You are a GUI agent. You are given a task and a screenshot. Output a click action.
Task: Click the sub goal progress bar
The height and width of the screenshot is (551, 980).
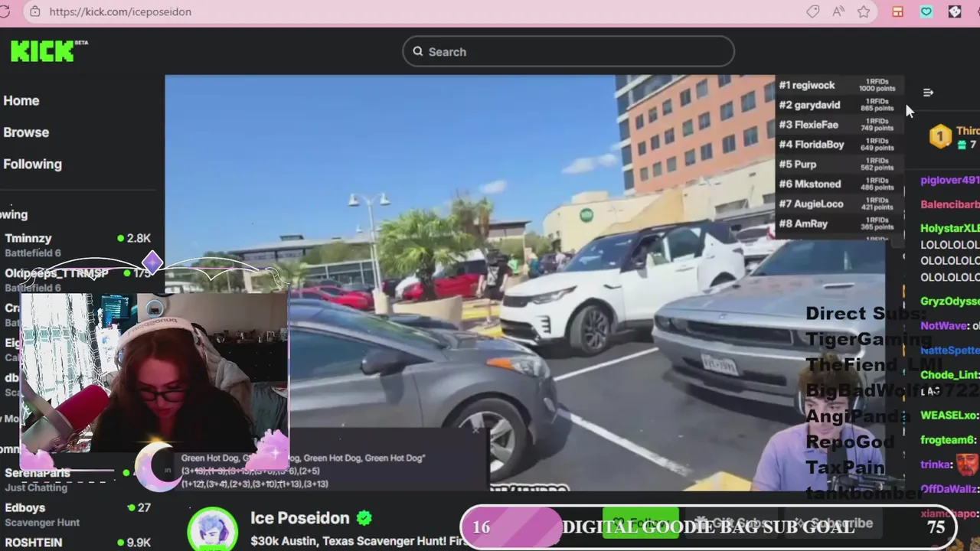point(708,527)
